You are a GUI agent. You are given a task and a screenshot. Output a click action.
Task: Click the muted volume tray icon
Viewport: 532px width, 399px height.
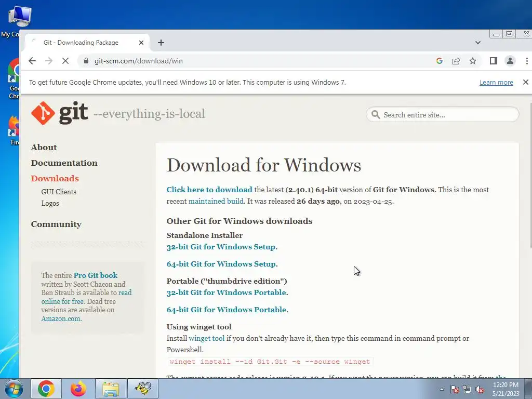pos(480,389)
